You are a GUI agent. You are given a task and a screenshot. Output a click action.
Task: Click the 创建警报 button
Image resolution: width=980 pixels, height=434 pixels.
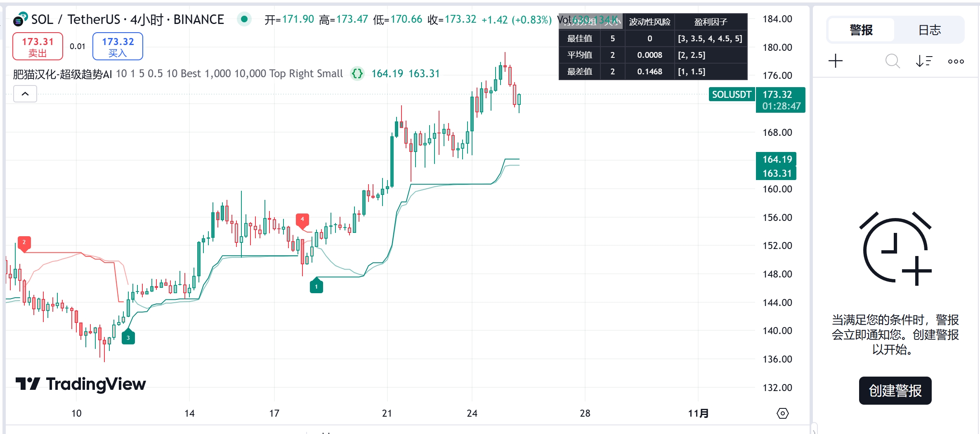click(x=895, y=391)
